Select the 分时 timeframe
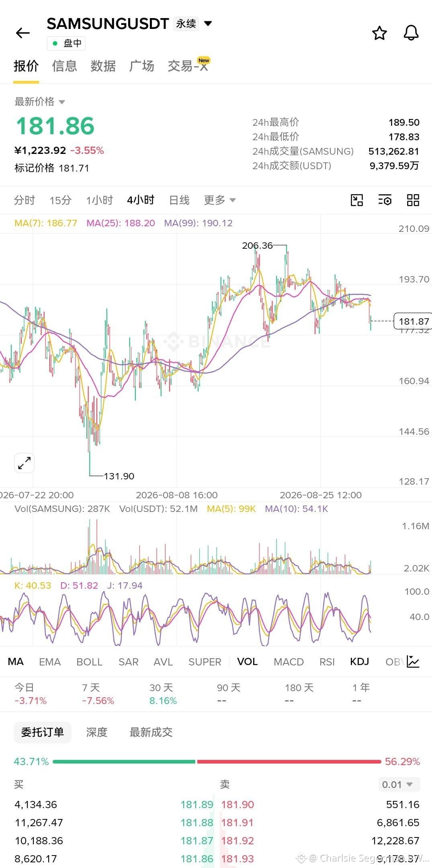Image resolution: width=432 pixels, height=868 pixels. point(25,200)
